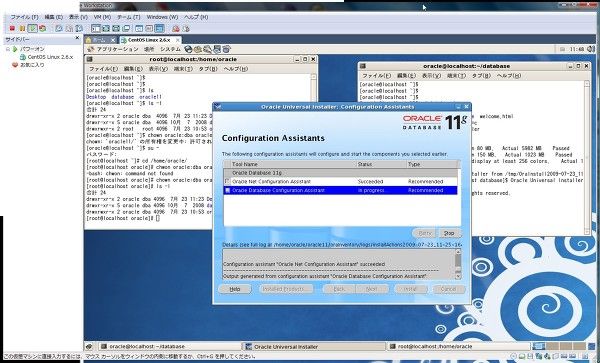Show the summary view toolbar icon
The height and width of the screenshot is (363, 600).
pos(139,28)
